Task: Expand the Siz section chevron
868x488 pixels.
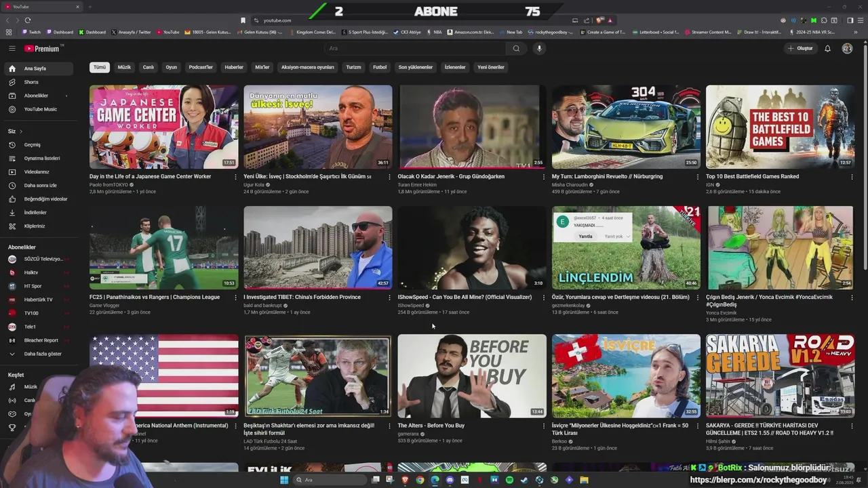Action: pyautogui.click(x=21, y=131)
